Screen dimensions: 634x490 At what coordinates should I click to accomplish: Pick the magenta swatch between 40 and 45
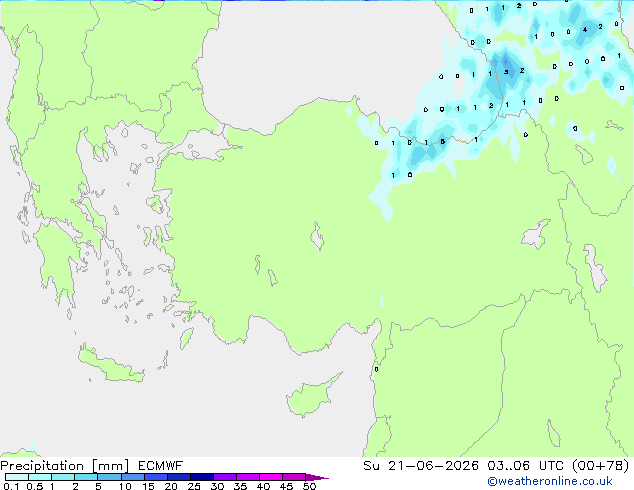click(x=271, y=477)
